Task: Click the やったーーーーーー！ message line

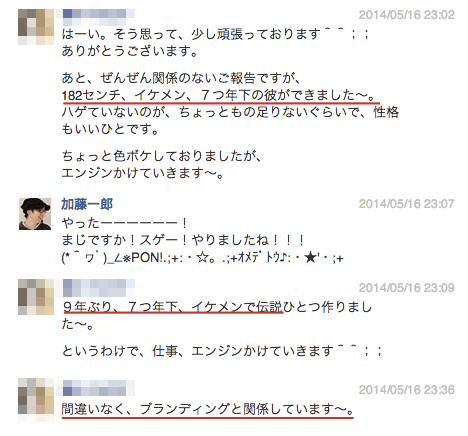Action: click(x=125, y=223)
